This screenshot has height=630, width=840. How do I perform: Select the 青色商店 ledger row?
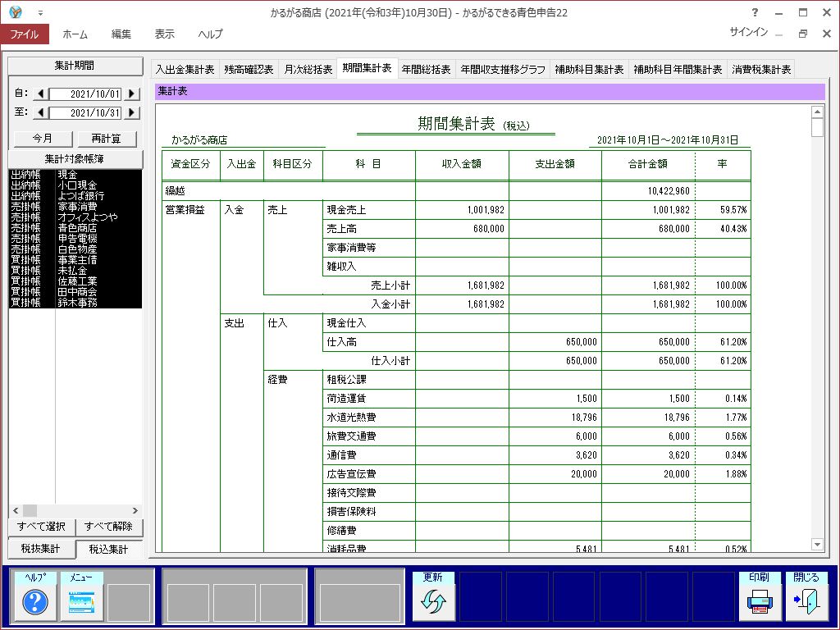[75, 228]
